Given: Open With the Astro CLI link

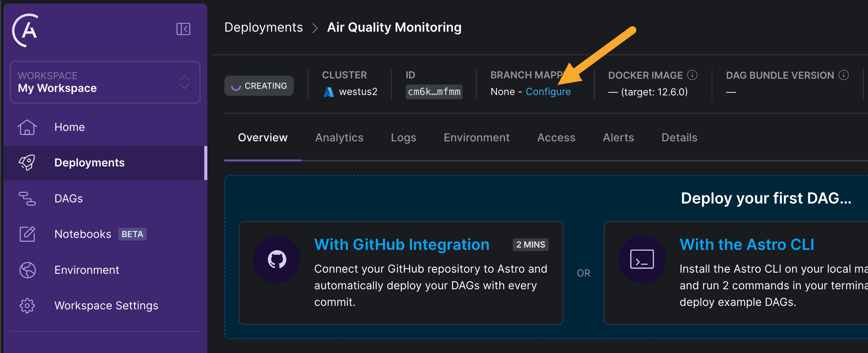Looking at the screenshot, I should click(747, 245).
